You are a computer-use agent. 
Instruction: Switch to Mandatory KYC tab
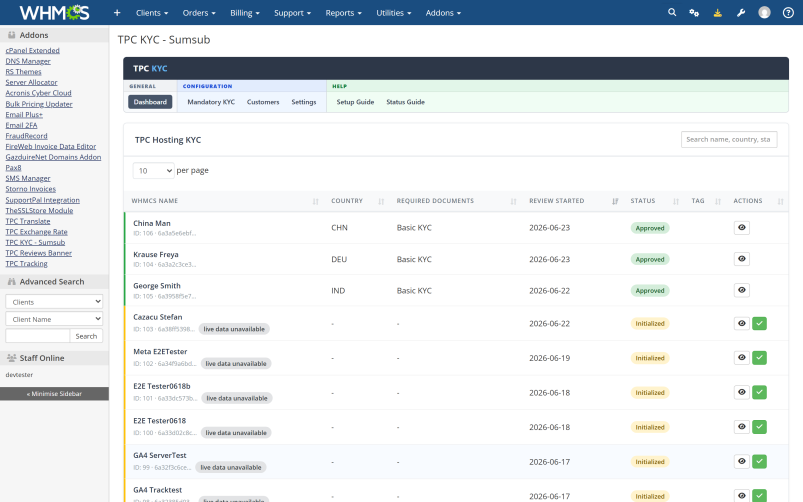tap(211, 102)
